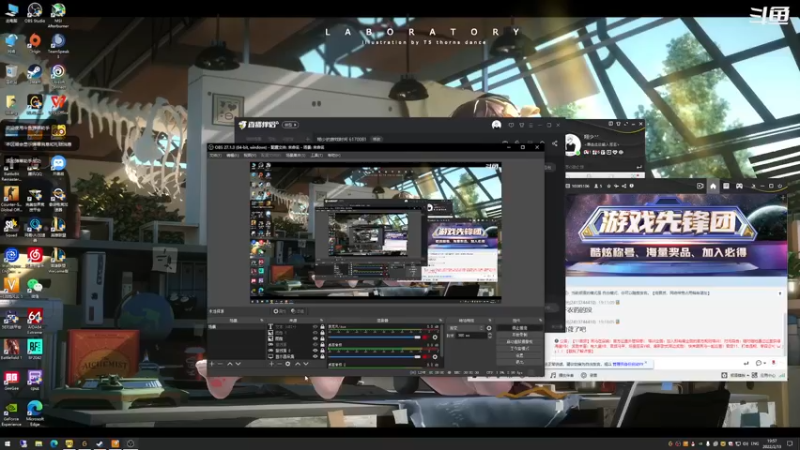Click the 启动虚拟摄像机 button in OBS
The width and height of the screenshot is (800, 450).
pos(520,342)
